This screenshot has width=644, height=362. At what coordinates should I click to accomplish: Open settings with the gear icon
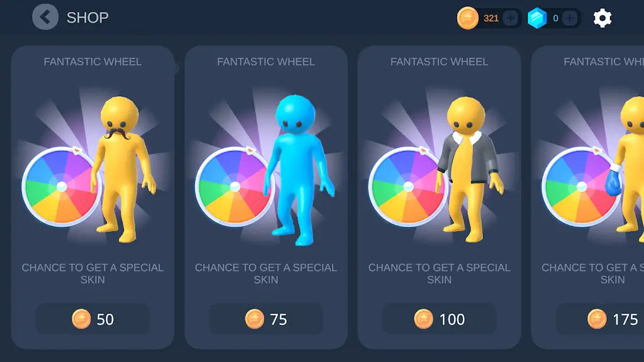[602, 18]
